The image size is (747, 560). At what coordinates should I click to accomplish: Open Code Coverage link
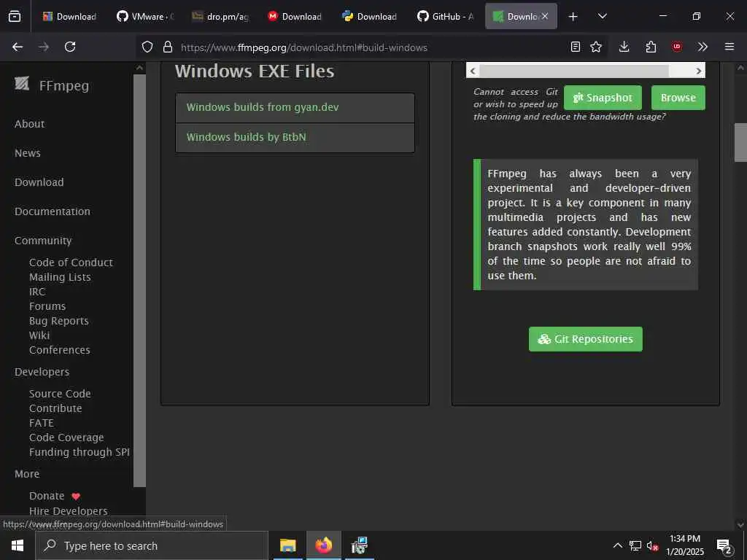click(x=66, y=437)
